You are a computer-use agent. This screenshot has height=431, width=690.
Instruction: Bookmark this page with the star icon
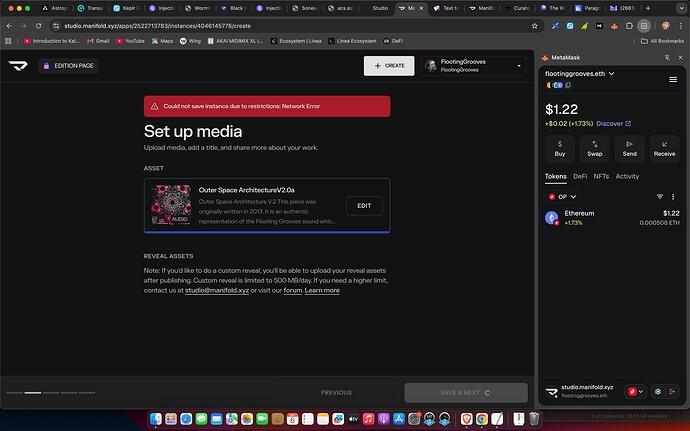535,26
